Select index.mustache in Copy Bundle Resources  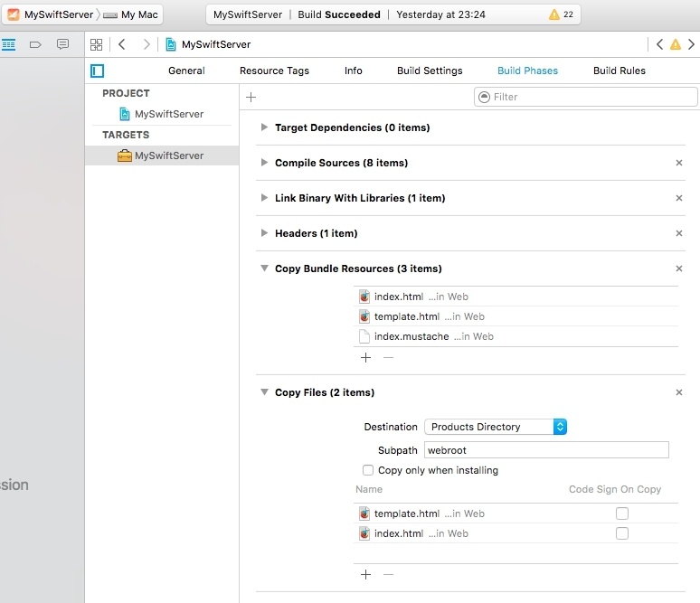point(516,336)
